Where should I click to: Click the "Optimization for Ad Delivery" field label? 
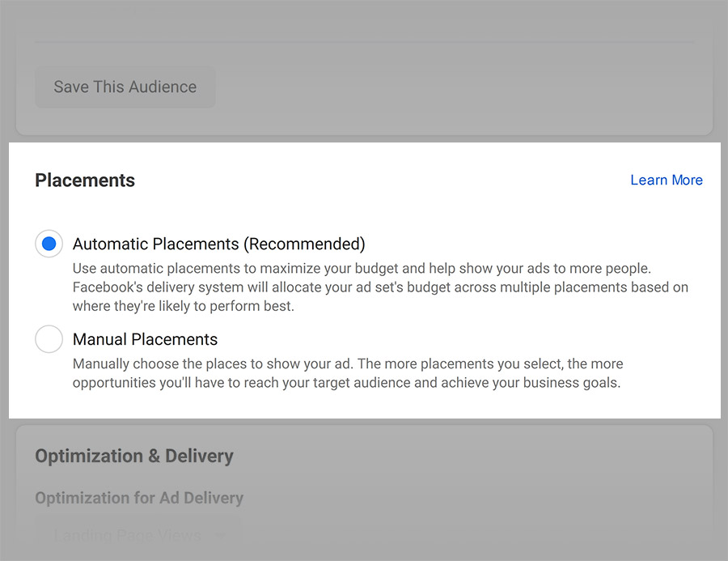(x=139, y=498)
